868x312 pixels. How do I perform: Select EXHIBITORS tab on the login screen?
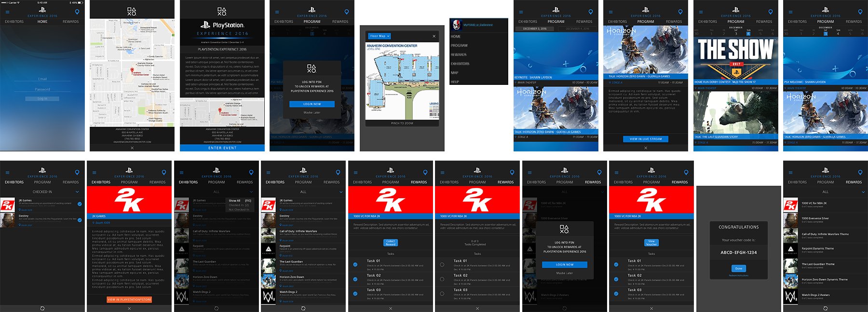tap(14, 22)
